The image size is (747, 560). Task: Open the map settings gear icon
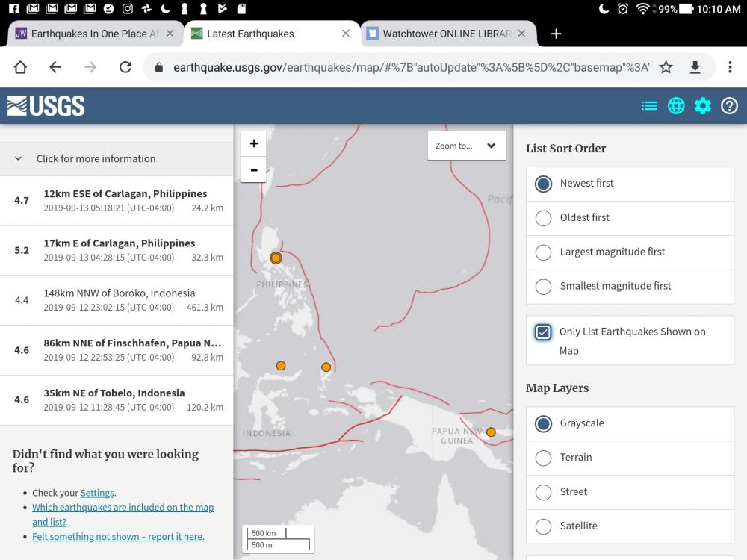click(702, 105)
